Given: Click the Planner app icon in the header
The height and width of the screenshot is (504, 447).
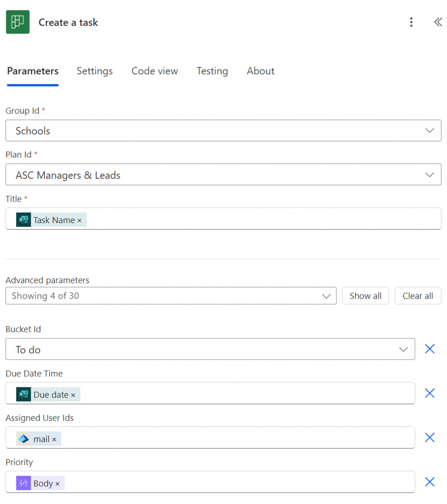Looking at the screenshot, I should [17, 21].
